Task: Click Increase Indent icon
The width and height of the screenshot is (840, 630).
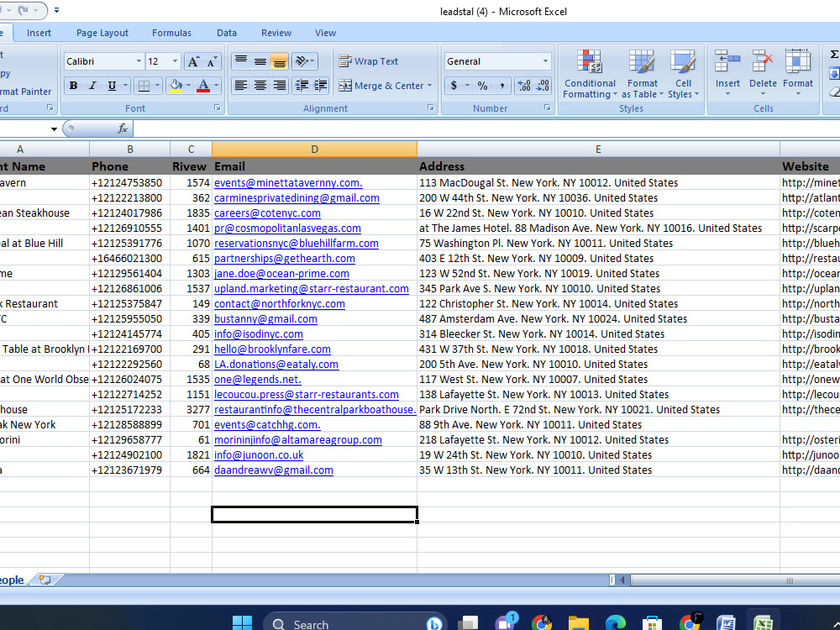Action: click(x=320, y=86)
